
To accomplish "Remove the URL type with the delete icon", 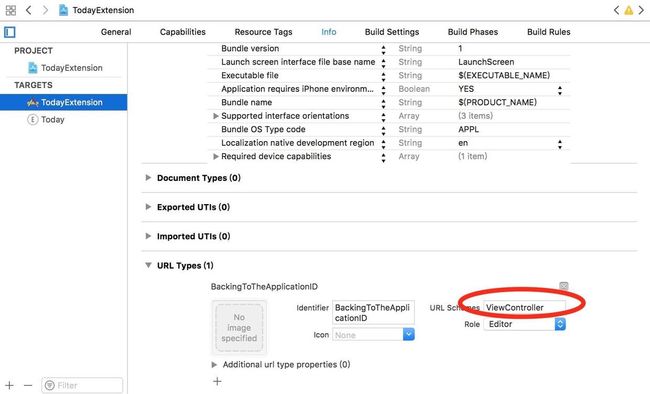I will (x=564, y=286).
